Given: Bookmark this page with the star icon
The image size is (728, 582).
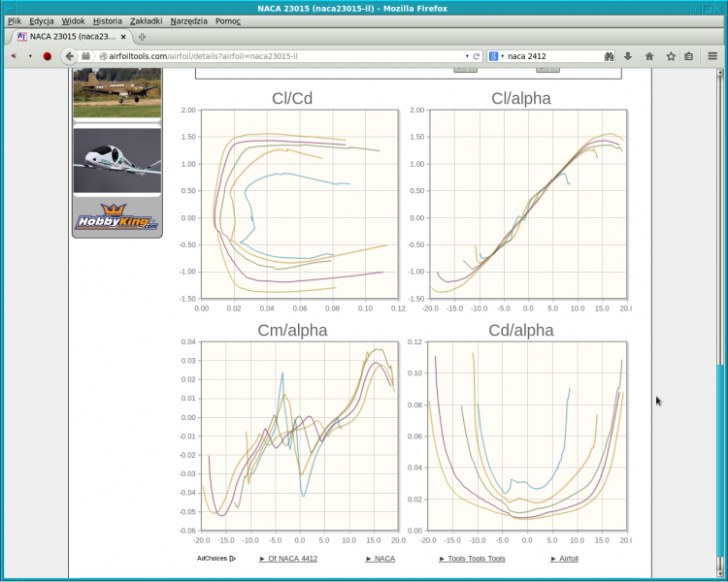Looking at the screenshot, I should [671, 56].
